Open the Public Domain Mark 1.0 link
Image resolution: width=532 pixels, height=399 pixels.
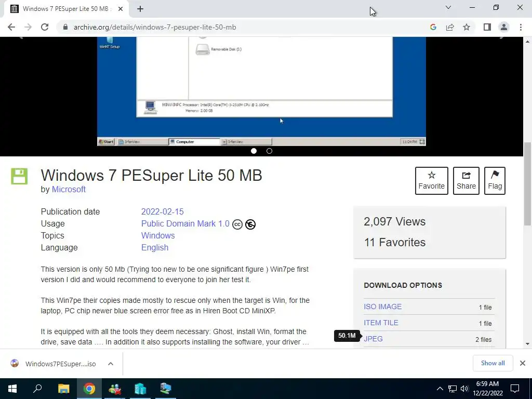click(185, 223)
